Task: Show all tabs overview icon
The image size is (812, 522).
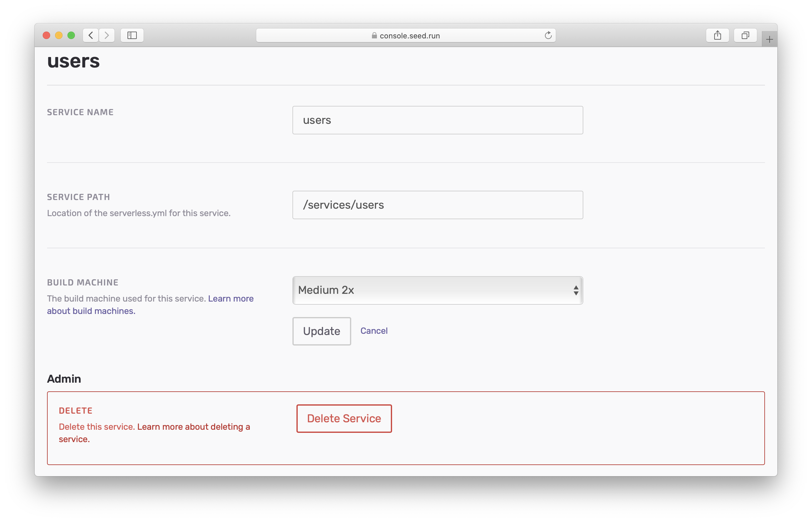Action: (x=745, y=35)
